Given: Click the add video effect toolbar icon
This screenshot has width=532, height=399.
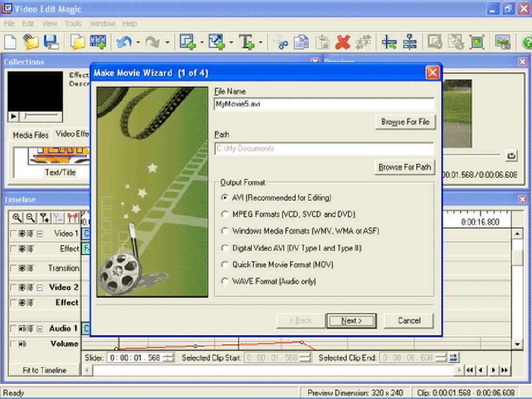Looking at the screenshot, I should click(x=188, y=42).
